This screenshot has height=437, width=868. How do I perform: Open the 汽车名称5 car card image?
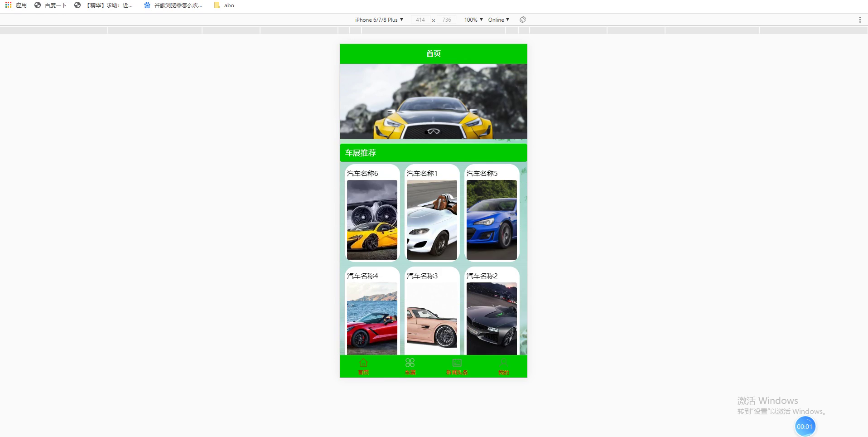coord(492,220)
